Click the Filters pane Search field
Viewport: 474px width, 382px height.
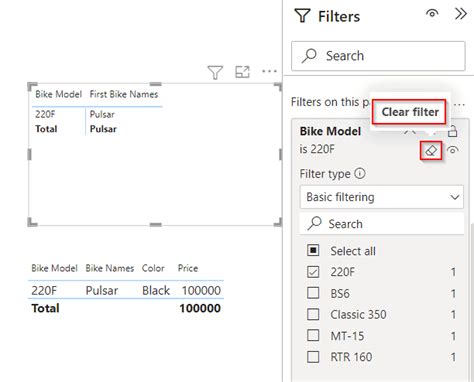[378, 56]
